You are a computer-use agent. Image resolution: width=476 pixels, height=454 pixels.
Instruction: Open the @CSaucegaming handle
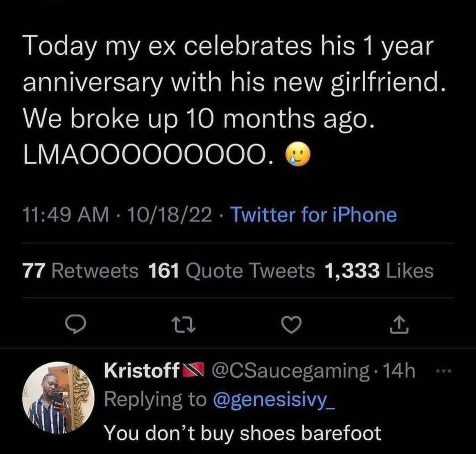(290, 371)
